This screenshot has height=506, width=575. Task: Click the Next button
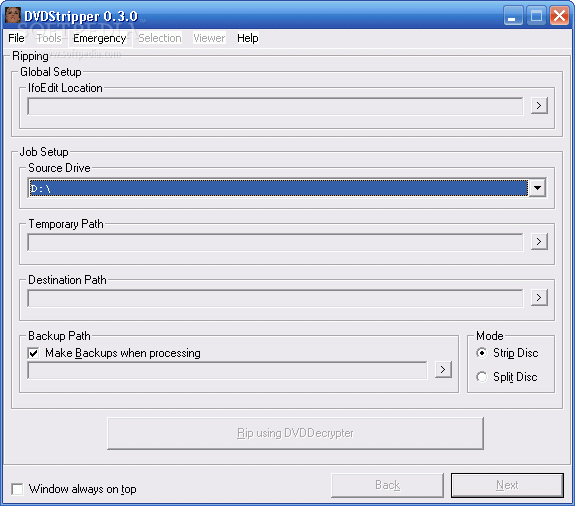pyautogui.click(x=507, y=485)
